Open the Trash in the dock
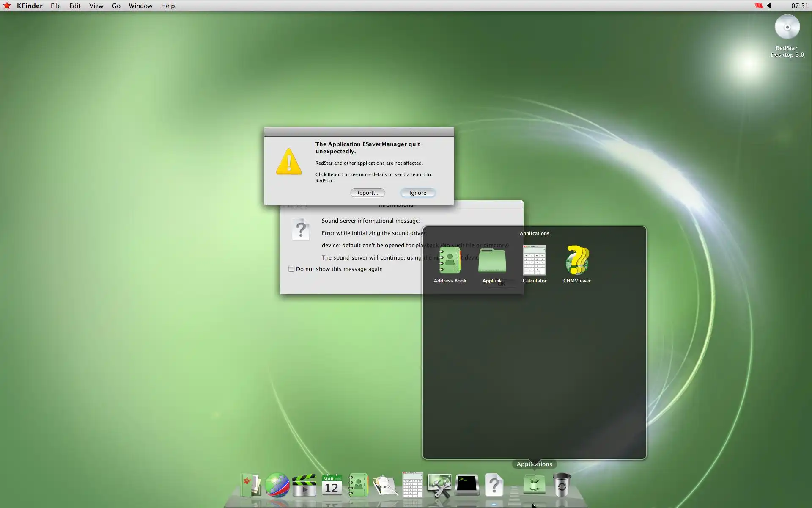Screen dimensions: 812x508 click(562, 485)
